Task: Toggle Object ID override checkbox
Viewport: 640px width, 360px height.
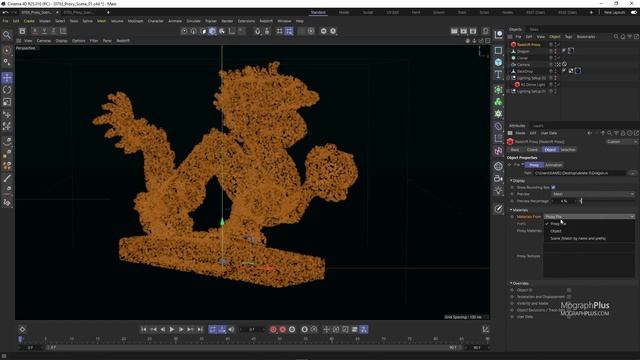Action: point(569,290)
